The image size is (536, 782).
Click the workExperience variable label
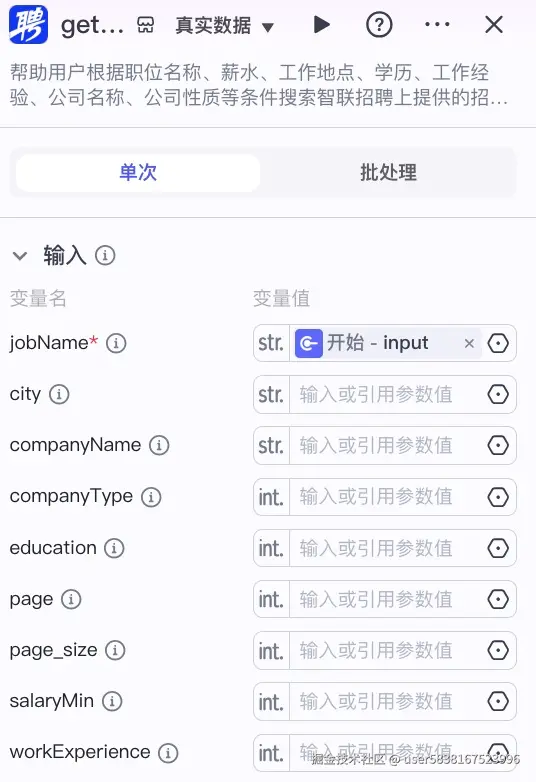tap(80, 752)
